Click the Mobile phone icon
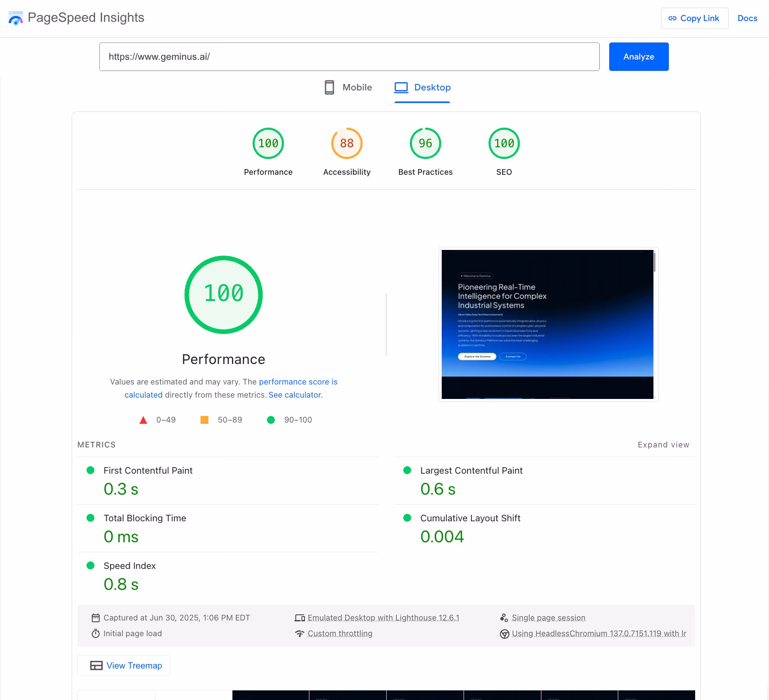Screen dimensions: 769x700 329,87
